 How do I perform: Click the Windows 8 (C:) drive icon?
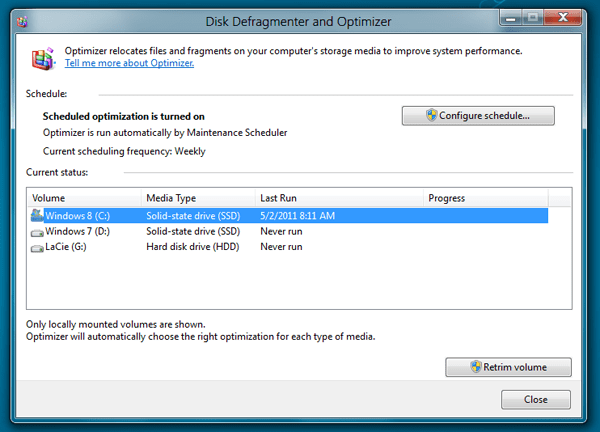pos(37,215)
